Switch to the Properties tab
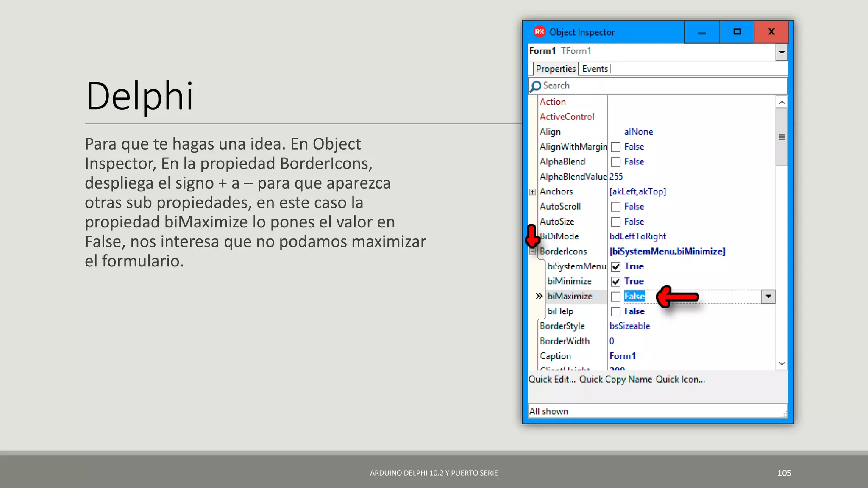868x488 pixels. 555,69
